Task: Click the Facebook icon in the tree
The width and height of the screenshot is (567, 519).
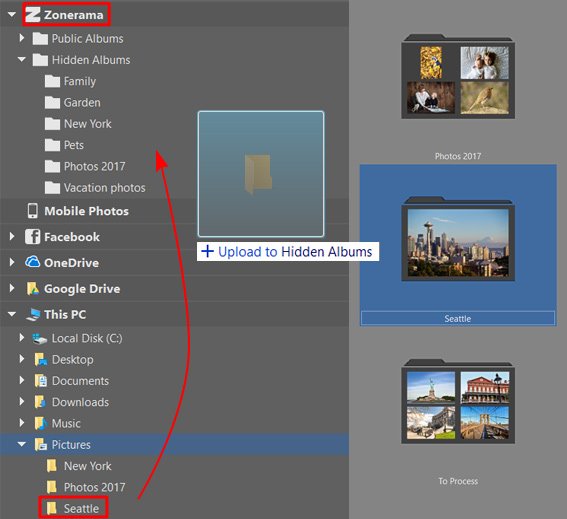Action: click(33, 237)
